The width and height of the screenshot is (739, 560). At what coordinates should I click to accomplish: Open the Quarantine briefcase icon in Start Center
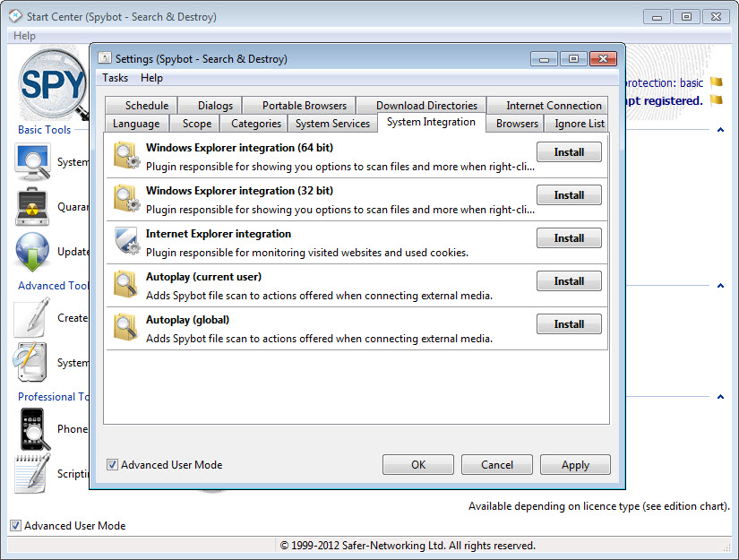(32, 206)
